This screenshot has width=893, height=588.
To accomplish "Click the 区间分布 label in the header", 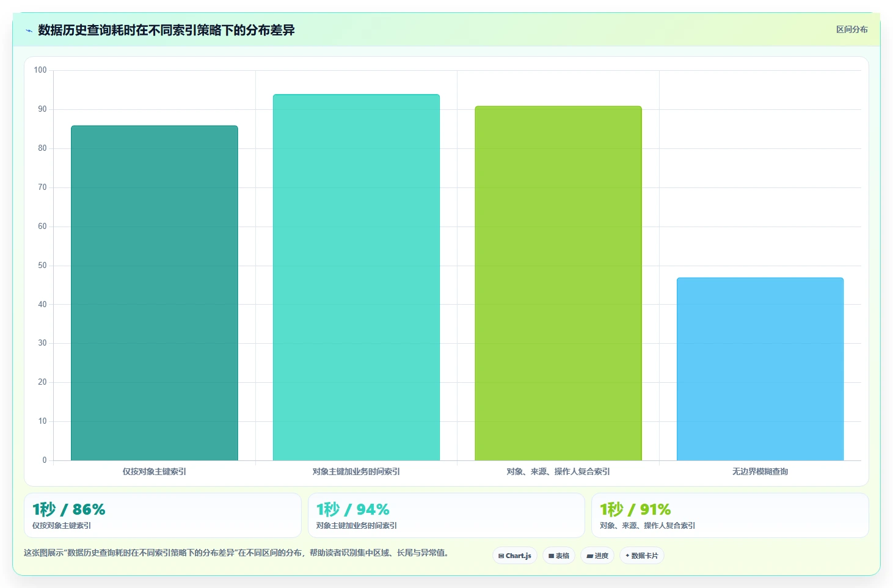I will click(851, 29).
